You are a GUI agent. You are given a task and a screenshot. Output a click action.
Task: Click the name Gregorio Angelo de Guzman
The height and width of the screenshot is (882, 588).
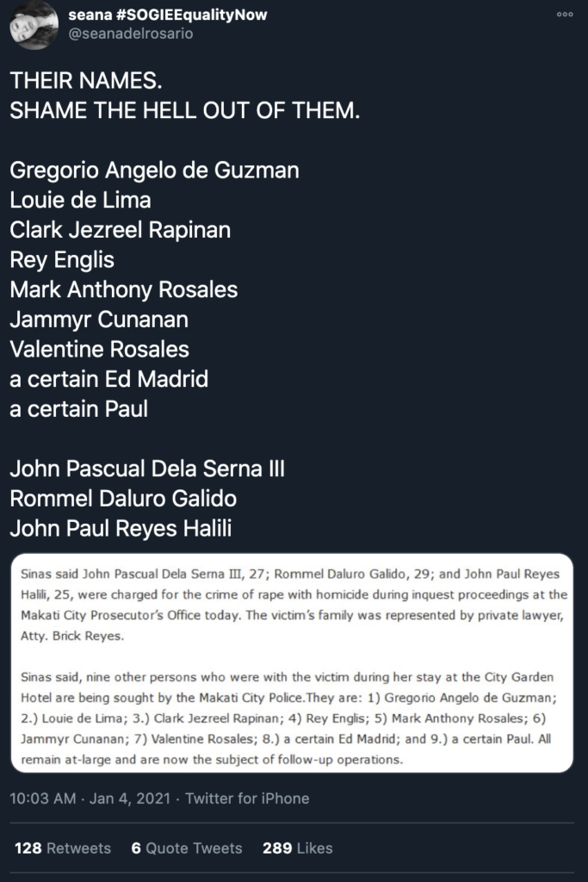[155, 171]
